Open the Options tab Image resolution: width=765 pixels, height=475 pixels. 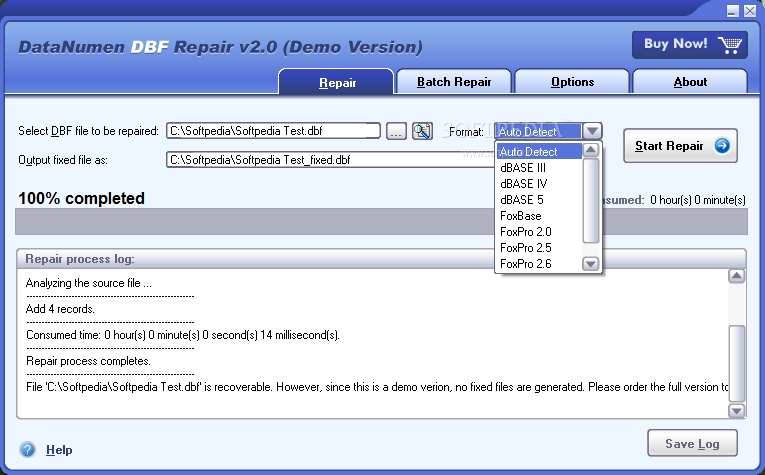coord(572,81)
